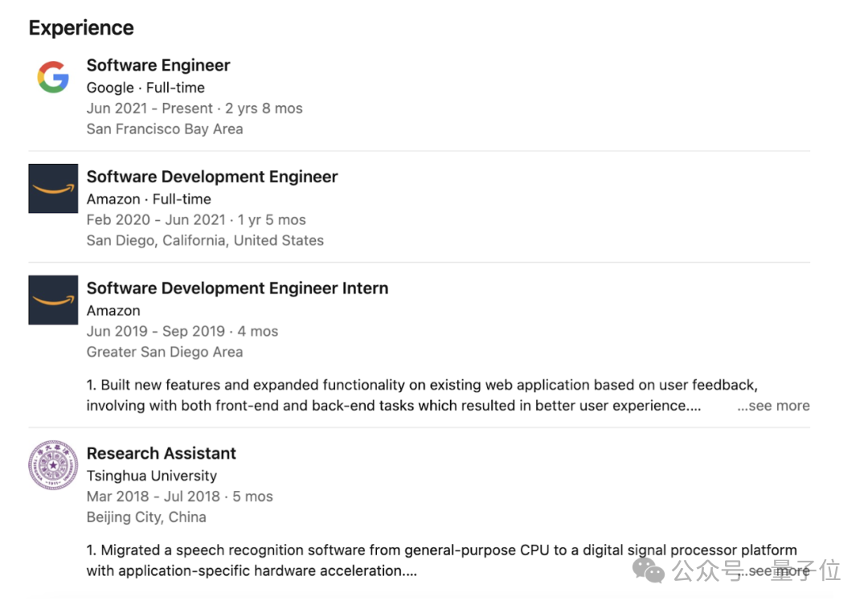Click the San Diego, California location text
Viewport: 868px width, 605px height.
coord(205,240)
